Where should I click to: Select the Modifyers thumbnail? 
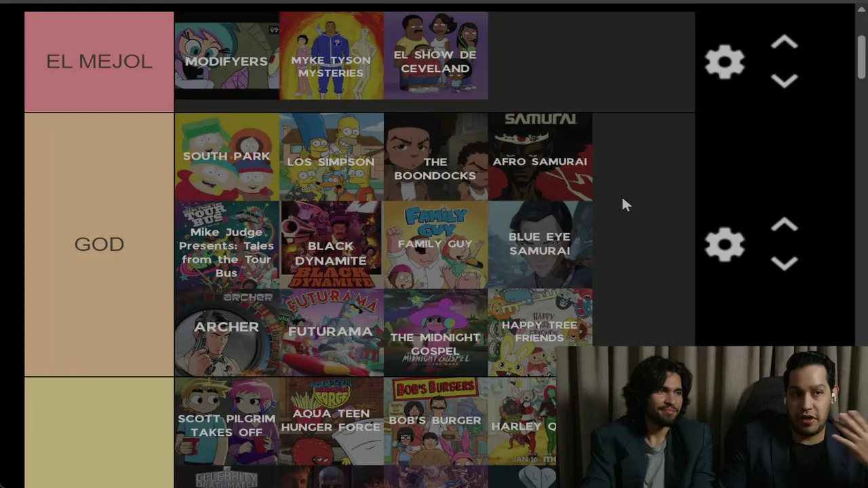pyautogui.click(x=226, y=56)
